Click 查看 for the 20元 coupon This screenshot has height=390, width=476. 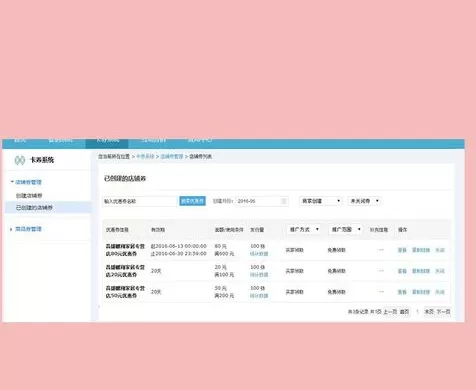coord(402,271)
